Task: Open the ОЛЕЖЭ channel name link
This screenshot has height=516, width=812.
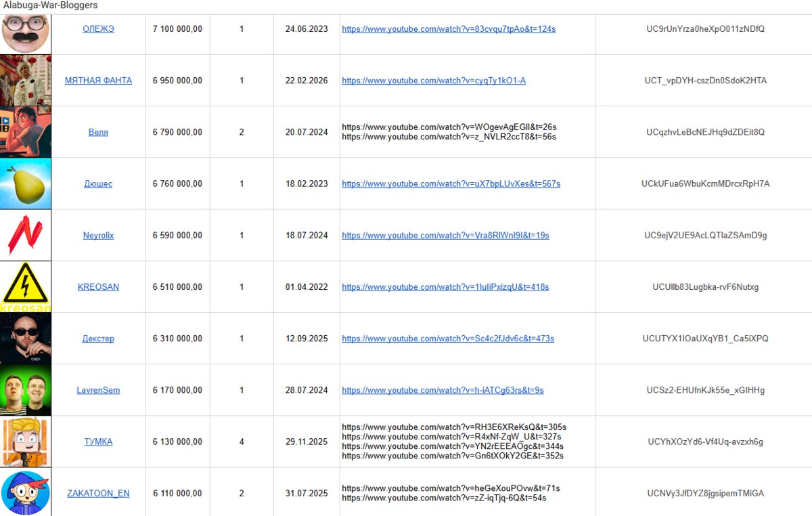Action: click(98, 29)
